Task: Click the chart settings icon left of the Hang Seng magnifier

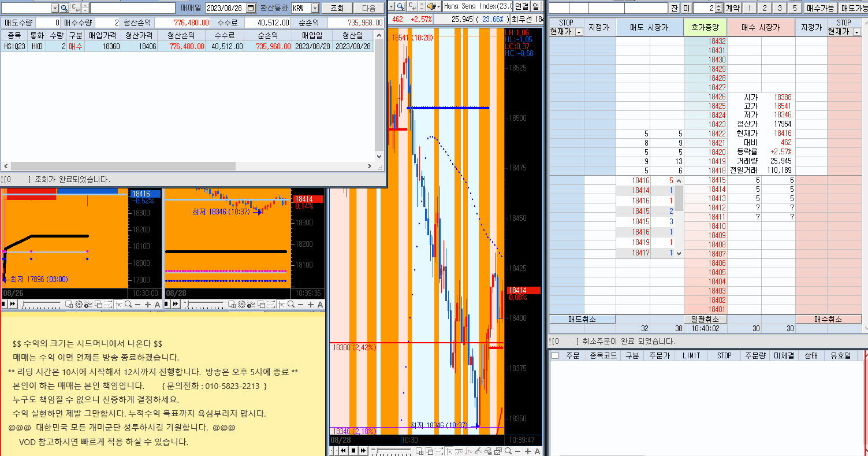Action: click(497, 450)
